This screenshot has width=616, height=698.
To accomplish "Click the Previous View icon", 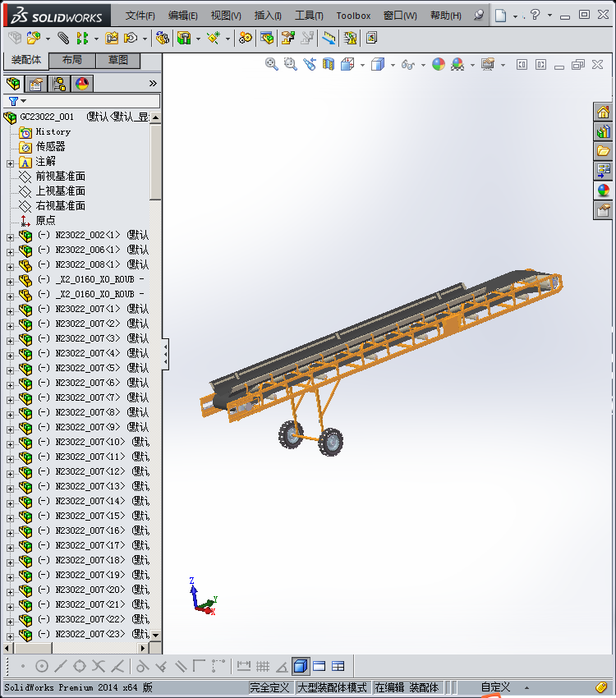I will tap(310, 65).
